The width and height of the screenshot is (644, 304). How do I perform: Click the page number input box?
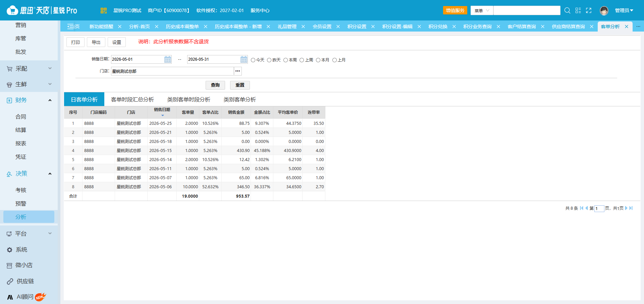599,208
